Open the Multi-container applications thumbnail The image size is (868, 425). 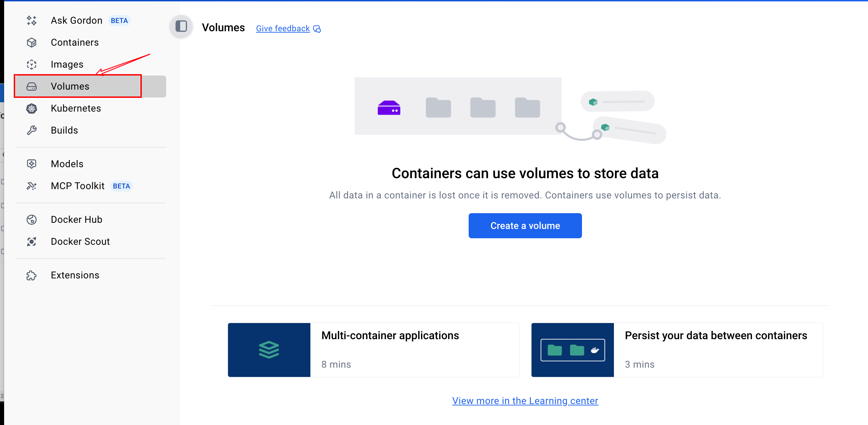point(269,350)
